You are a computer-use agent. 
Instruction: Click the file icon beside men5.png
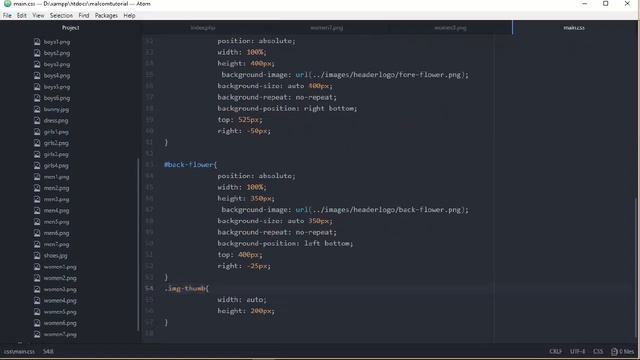pos(37,222)
